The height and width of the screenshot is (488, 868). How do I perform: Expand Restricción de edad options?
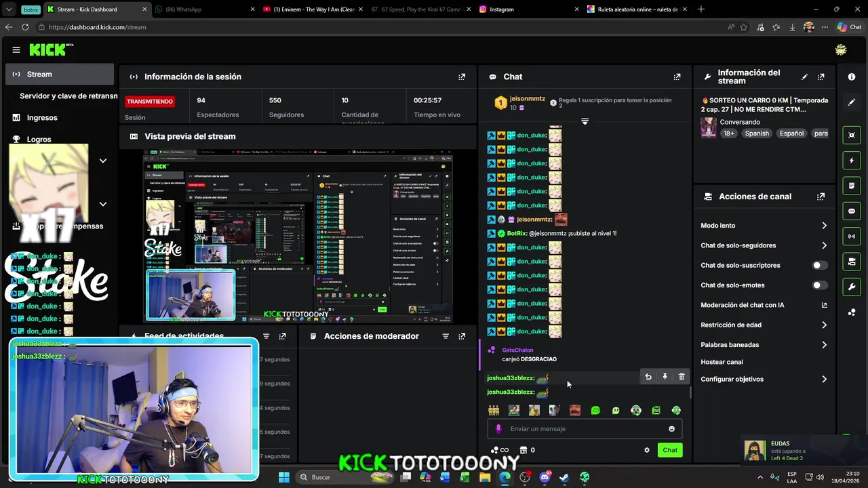[x=824, y=325]
